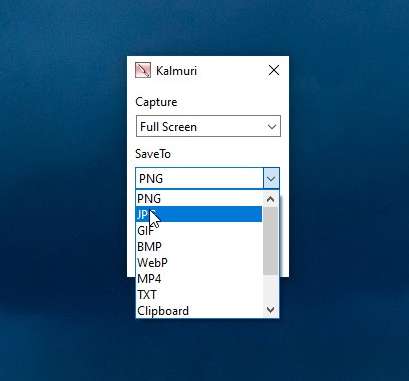Choose Clipboard as save destination
This screenshot has width=409, height=381.
199,310
